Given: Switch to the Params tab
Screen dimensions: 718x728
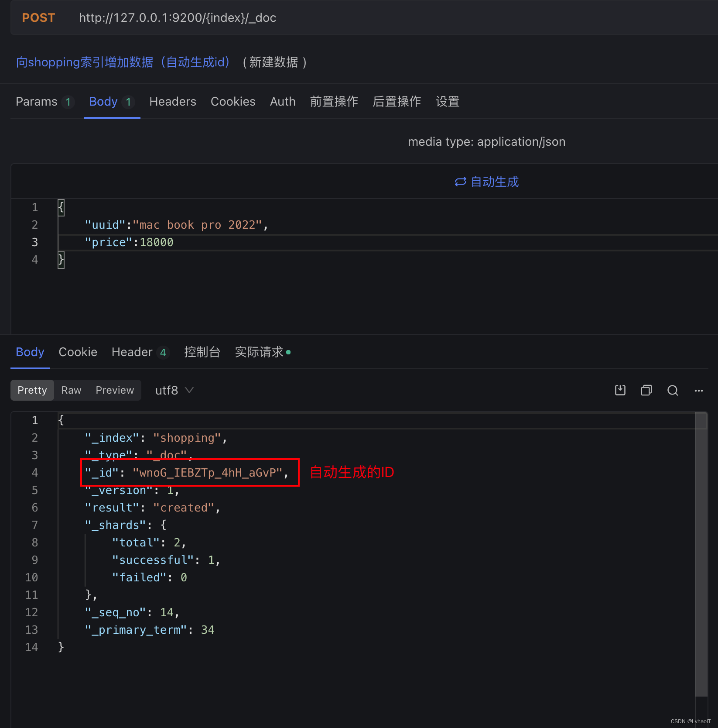Looking at the screenshot, I should pyautogui.click(x=44, y=102).
